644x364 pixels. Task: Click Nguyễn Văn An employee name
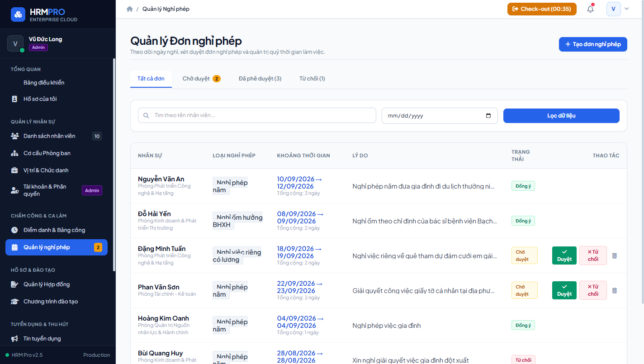[161, 179]
